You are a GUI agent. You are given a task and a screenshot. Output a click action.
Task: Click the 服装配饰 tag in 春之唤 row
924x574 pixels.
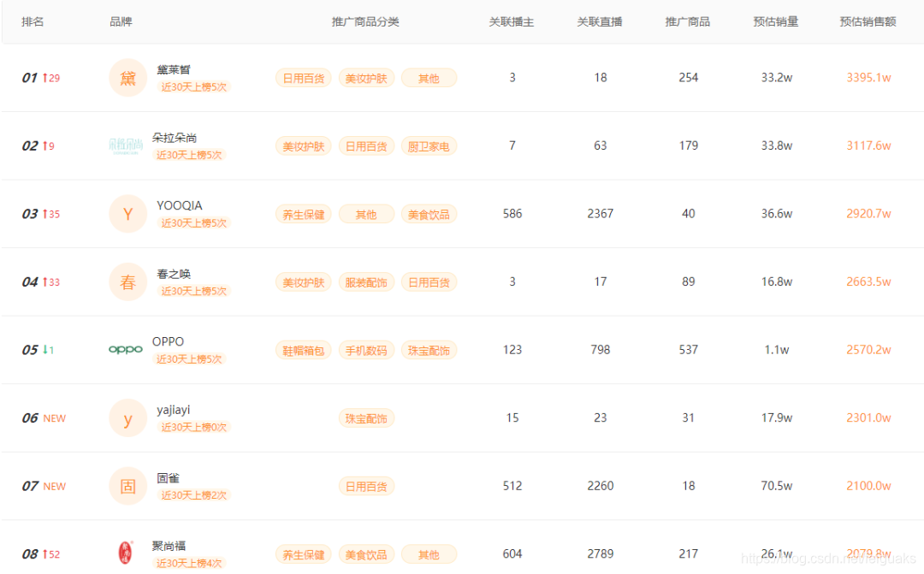point(366,282)
